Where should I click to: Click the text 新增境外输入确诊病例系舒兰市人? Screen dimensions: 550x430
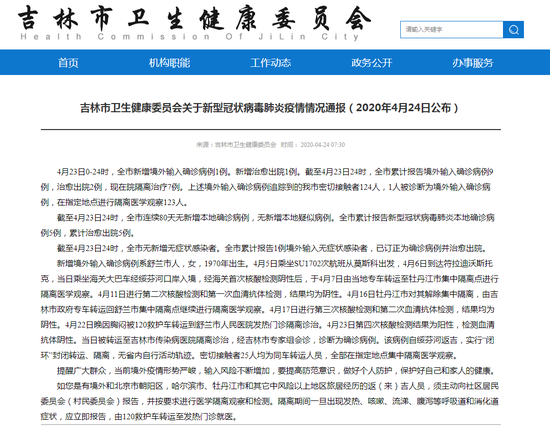pyautogui.click(x=118, y=263)
